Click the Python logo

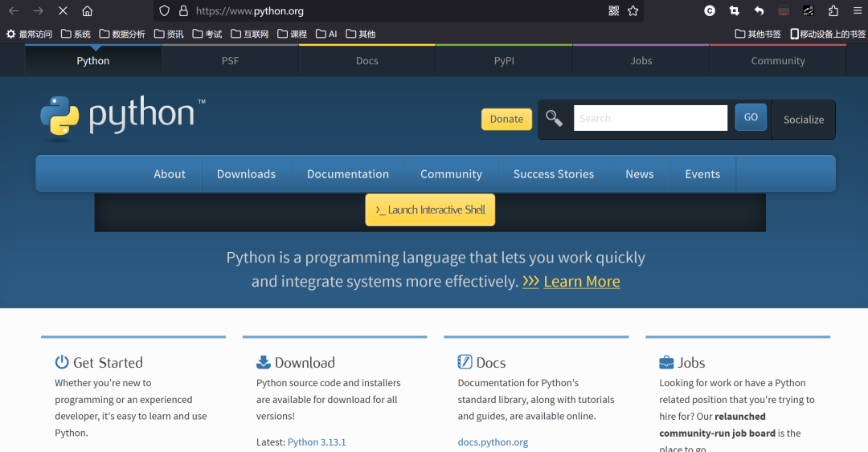[122, 116]
